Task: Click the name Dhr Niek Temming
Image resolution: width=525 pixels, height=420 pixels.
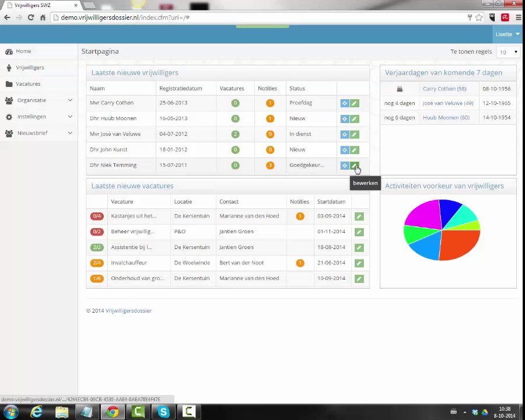Action: (113, 165)
